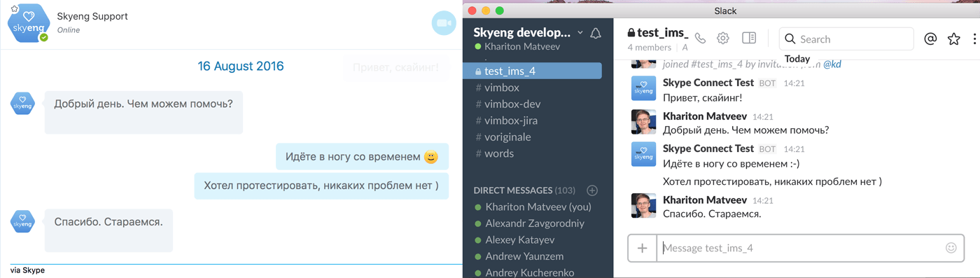Select the test_ims_4 channel in sidebar
The image size is (980, 278).
pos(533,71)
